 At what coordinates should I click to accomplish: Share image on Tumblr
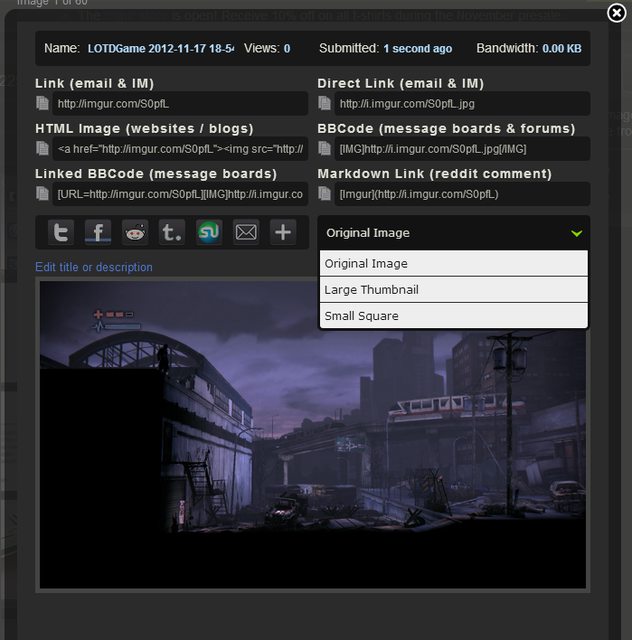click(172, 232)
